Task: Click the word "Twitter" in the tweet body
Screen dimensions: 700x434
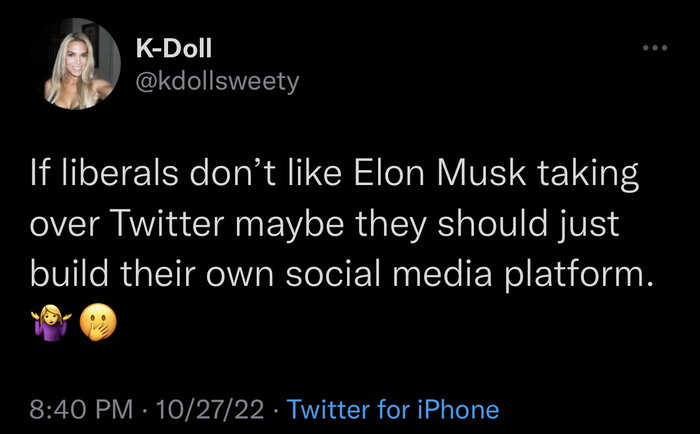Action: point(167,228)
